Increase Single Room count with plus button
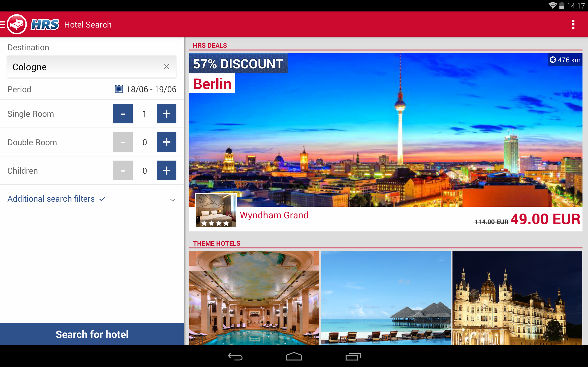Screen dimensions: 588x367 click(167, 113)
